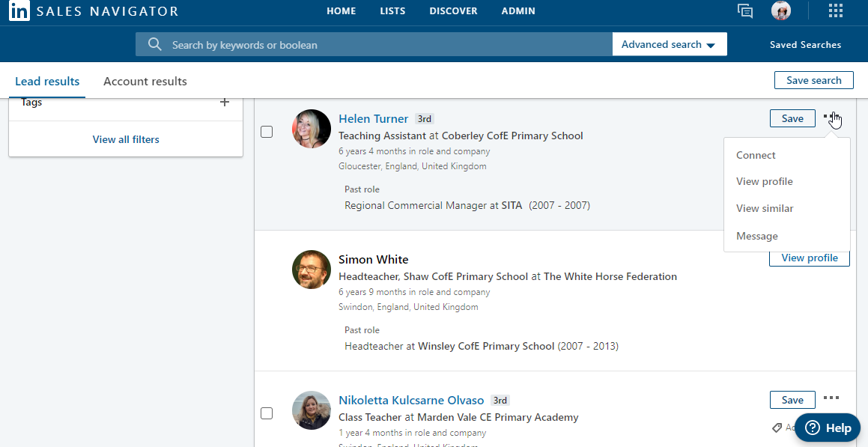
Task: Open View all filters link
Action: tap(126, 139)
